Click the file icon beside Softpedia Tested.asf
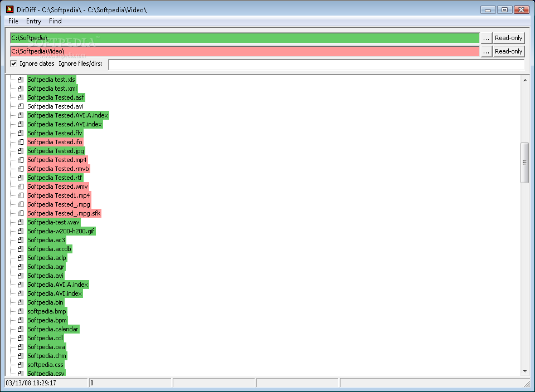 pyautogui.click(x=21, y=97)
